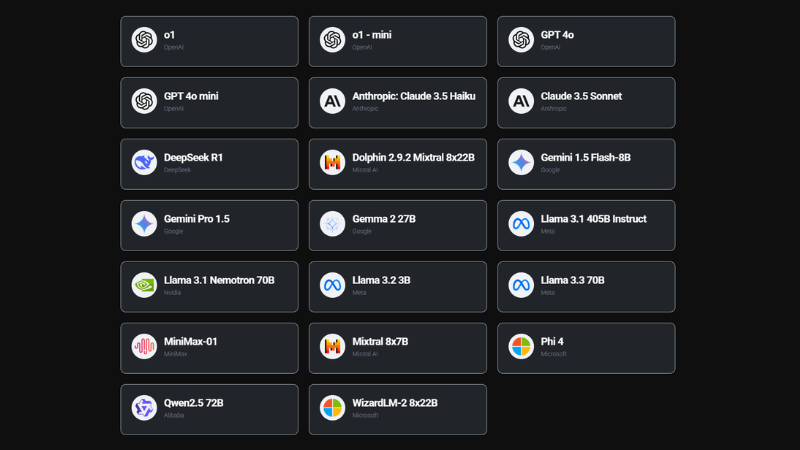Click the Anthropic logo beside Claude 3.5 Haiku
The image size is (800, 450).
click(332, 101)
